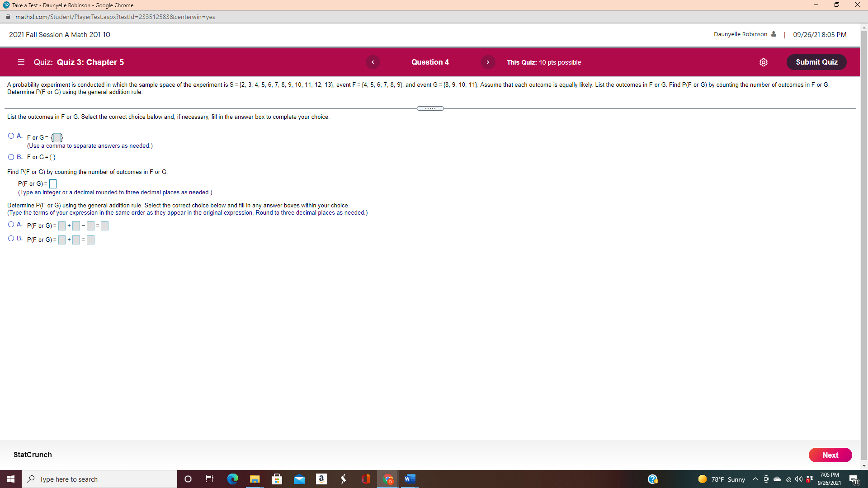Open the Question 4 selector

point(430,62)
